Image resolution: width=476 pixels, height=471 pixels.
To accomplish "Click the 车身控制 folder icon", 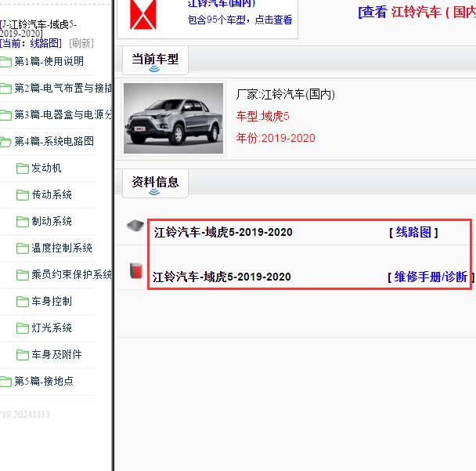I will click(x=23, y=302).
